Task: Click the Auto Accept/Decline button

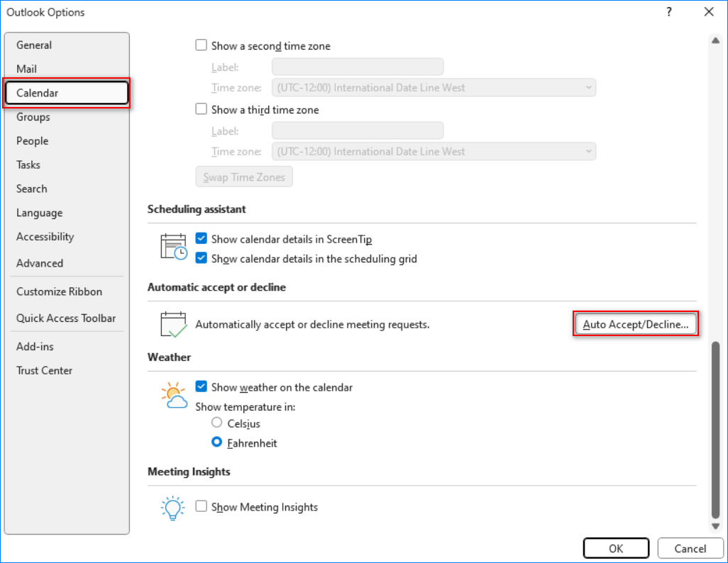Action: (x=636, y=325)
